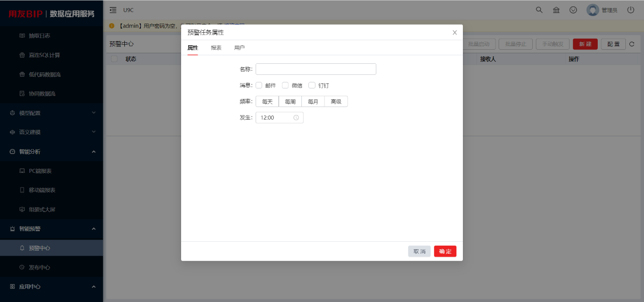Tick the 微信 message checkbox
Screen dimensions: 644x302
coord(285,85)
